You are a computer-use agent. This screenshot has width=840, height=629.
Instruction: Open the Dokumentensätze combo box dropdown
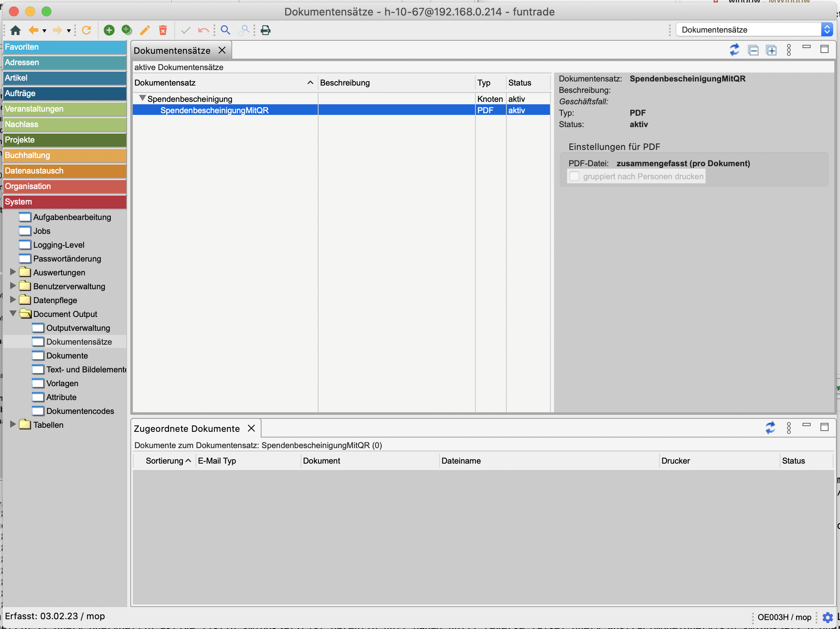point(827,30)
